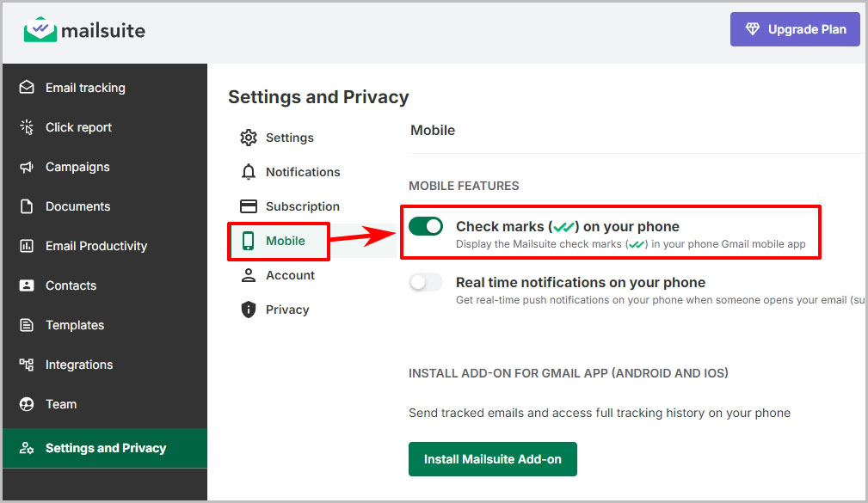Click the gear icon beside Settings
Image resolution: width=868 pixels, height=503 pixels.
(x=249, y=138)
